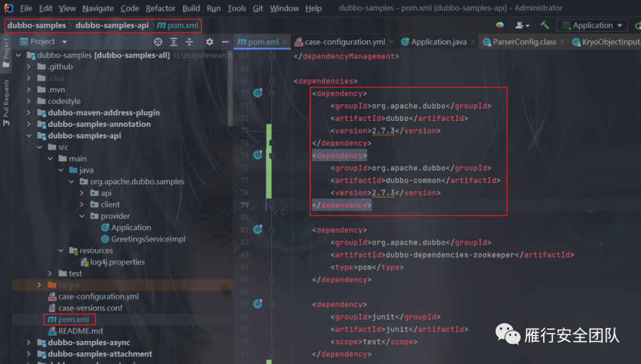This screenshot has height=364, width=641.
Task: Click the gutter icon on line 87
Action: pyautogui.click(x=258, y=304)
